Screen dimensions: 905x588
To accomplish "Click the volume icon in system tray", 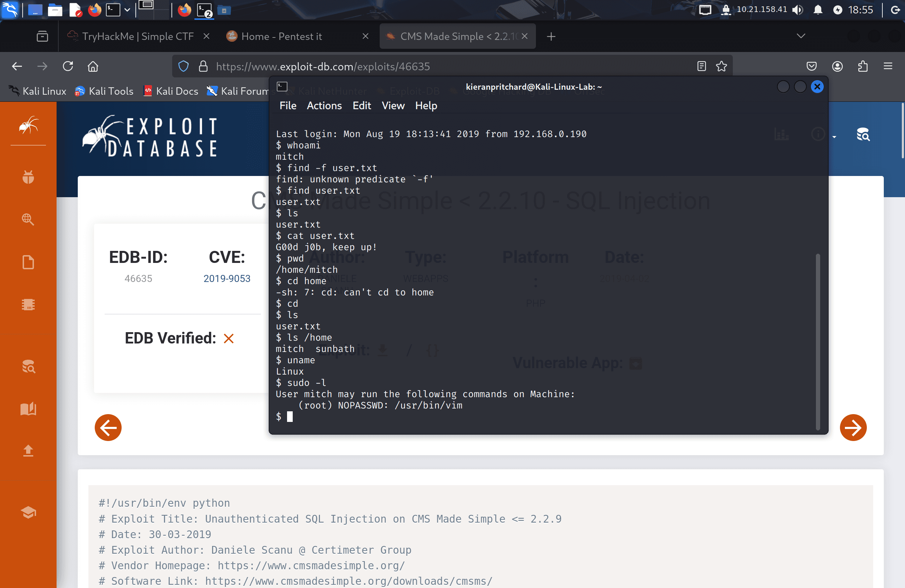I will pos(798,10).
